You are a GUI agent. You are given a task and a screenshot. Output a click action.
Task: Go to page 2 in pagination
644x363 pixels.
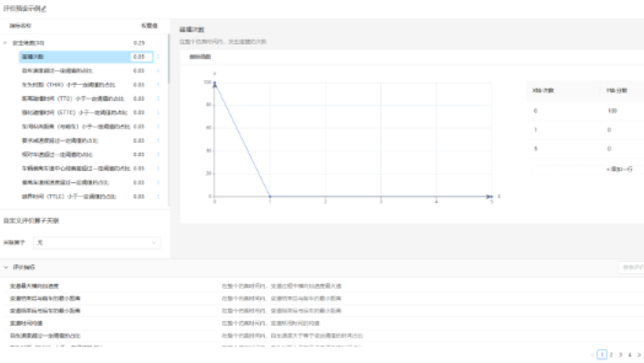[611, 355]
